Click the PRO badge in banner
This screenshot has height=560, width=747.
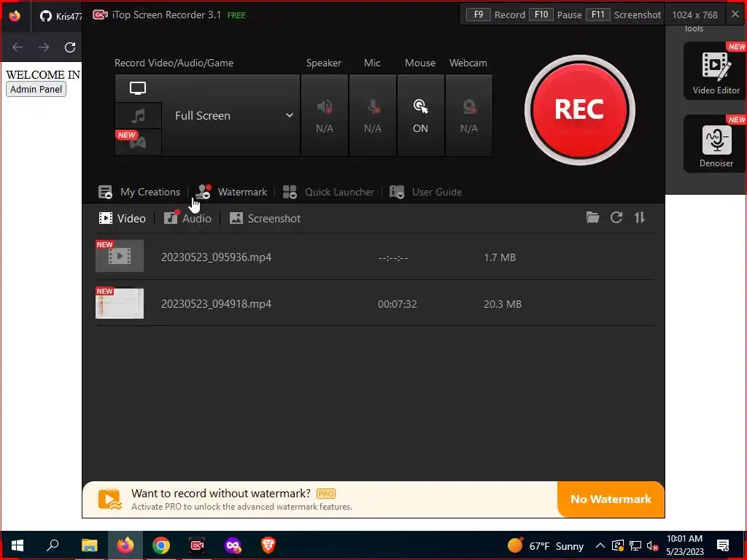pos(326,494)
